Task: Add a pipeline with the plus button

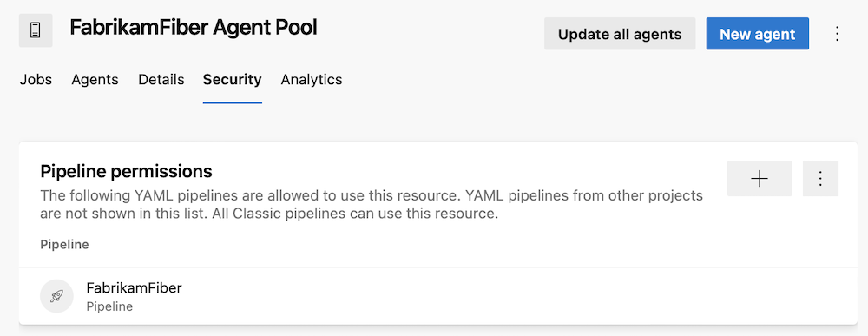Action: coord(759,178)
